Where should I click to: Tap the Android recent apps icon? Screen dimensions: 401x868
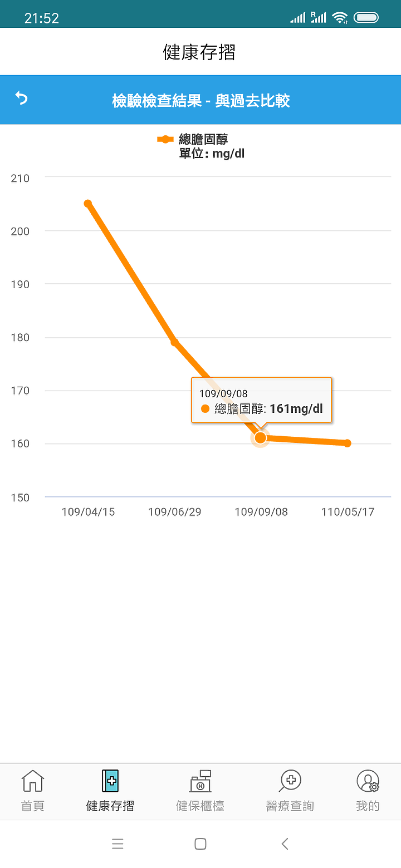[x=118, y=844]
